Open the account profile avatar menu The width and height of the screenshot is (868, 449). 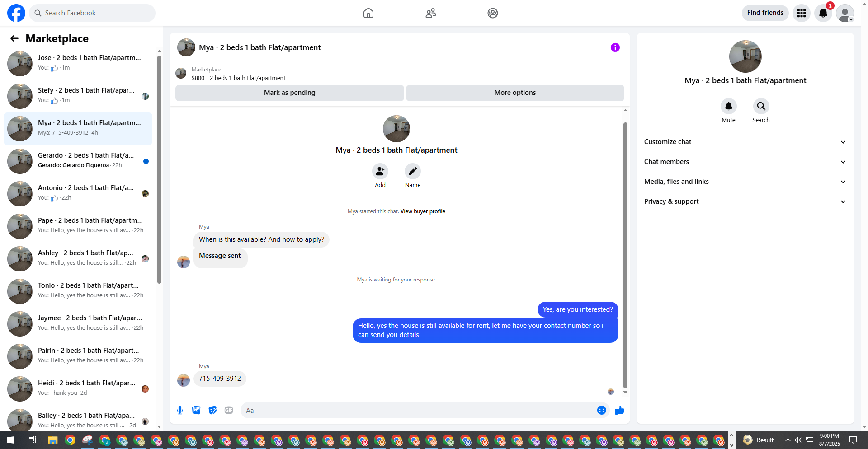coord(845,13)
